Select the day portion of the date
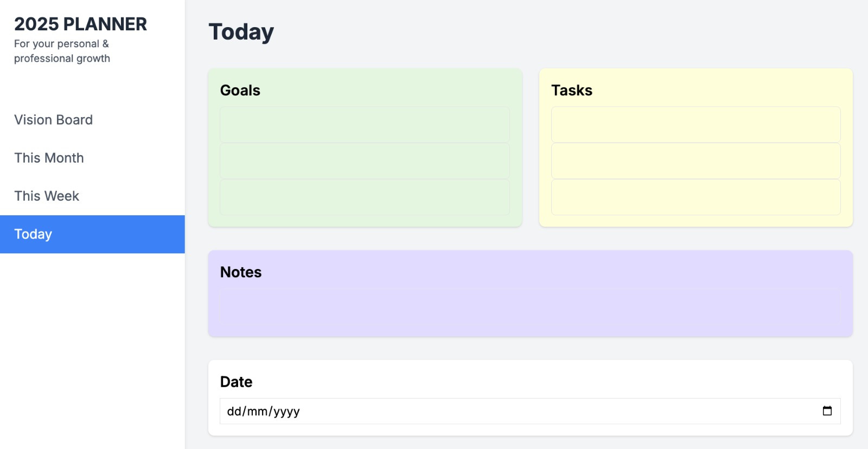The width and height of the screenshot is (868, 449). coord(233,412)
